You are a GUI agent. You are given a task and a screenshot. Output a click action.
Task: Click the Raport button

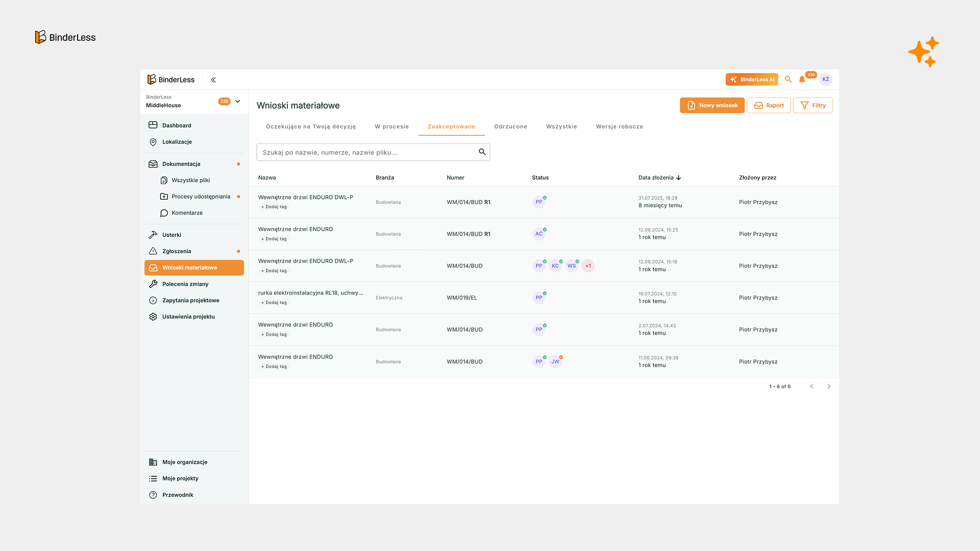pos(769,106)
